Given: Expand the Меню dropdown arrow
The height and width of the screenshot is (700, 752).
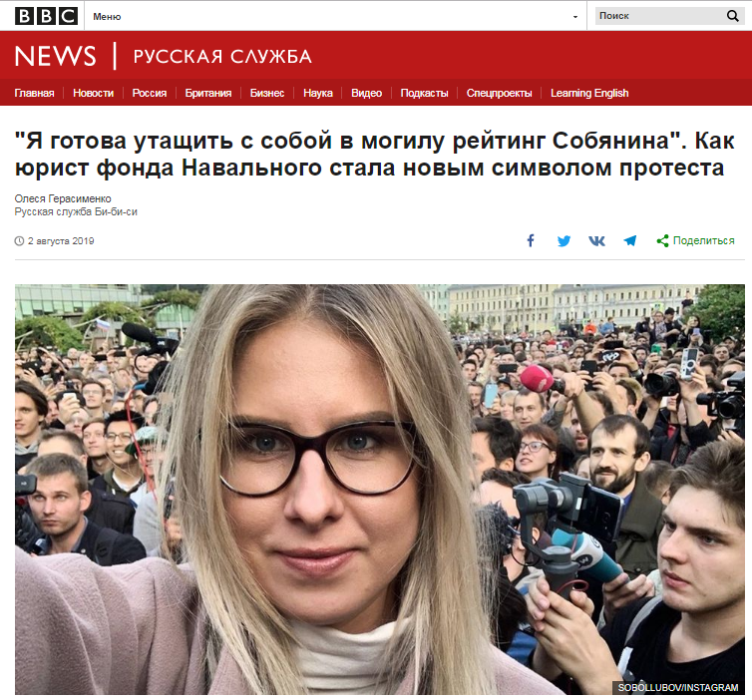Looking at the screenshot, I should point(575,17).
